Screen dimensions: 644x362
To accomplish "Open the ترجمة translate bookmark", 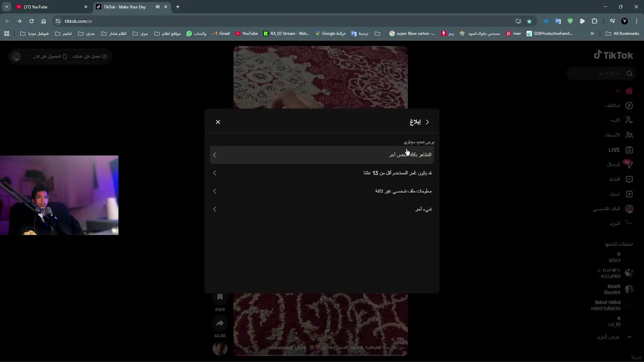I will pyautogui.click(x=360, y=34).
